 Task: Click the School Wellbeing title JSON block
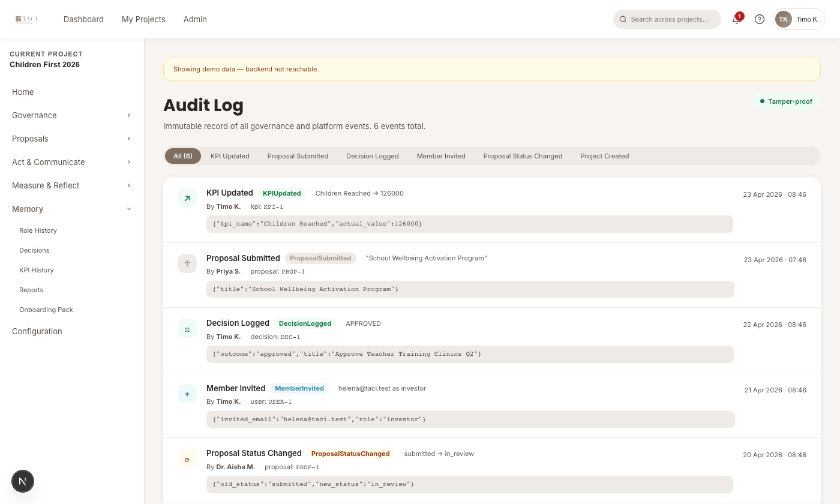pos(470,289)
